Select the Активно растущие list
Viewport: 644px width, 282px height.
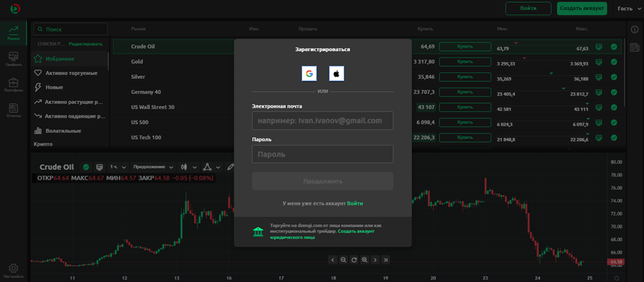69,102
